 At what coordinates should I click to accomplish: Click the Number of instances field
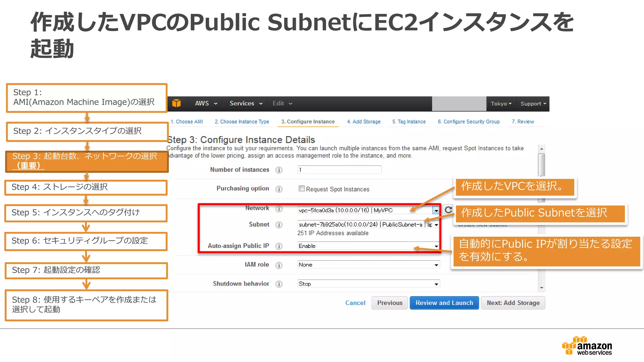(x=339, y=170)
